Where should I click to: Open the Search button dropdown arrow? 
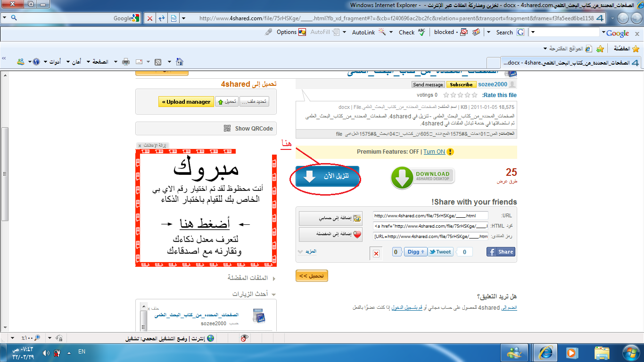pyautogui.click(x=489, y=33)
